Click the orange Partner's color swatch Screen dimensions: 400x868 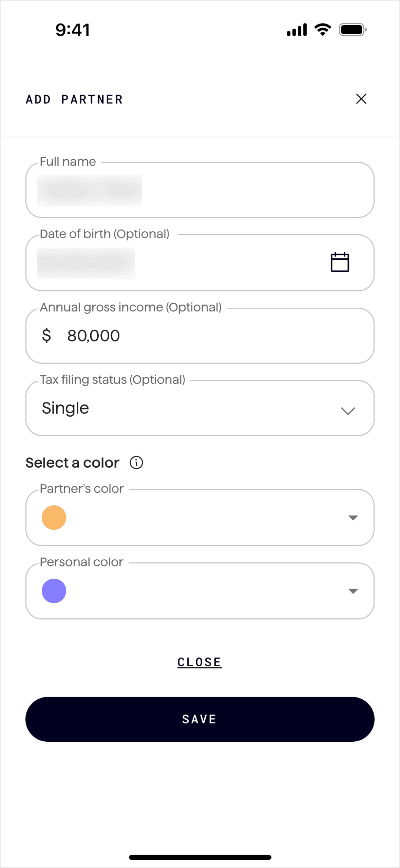(x=54, y=518)
